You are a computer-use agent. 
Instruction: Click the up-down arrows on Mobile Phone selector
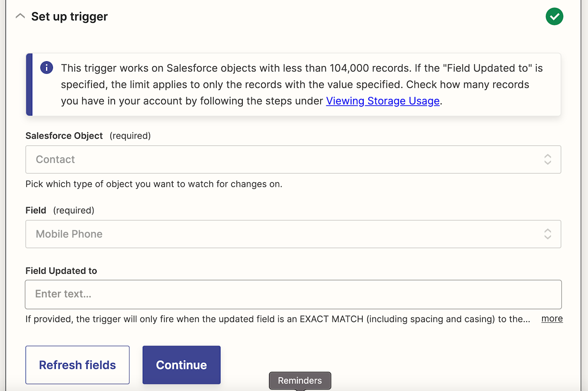(547, 234)
